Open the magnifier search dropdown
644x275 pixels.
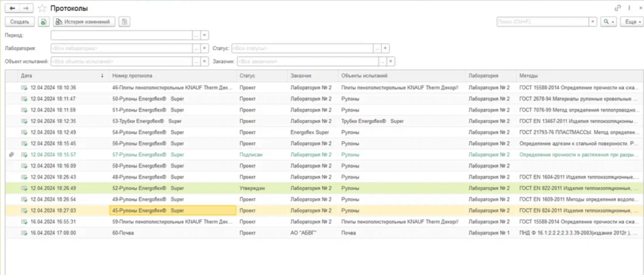click(x=608, y=22)
